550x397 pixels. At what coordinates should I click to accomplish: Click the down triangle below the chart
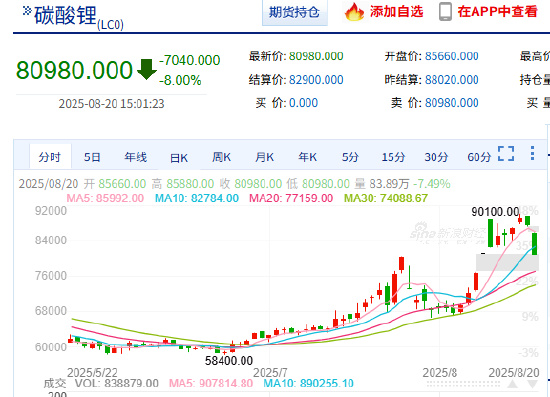click(x=532, y=384)
